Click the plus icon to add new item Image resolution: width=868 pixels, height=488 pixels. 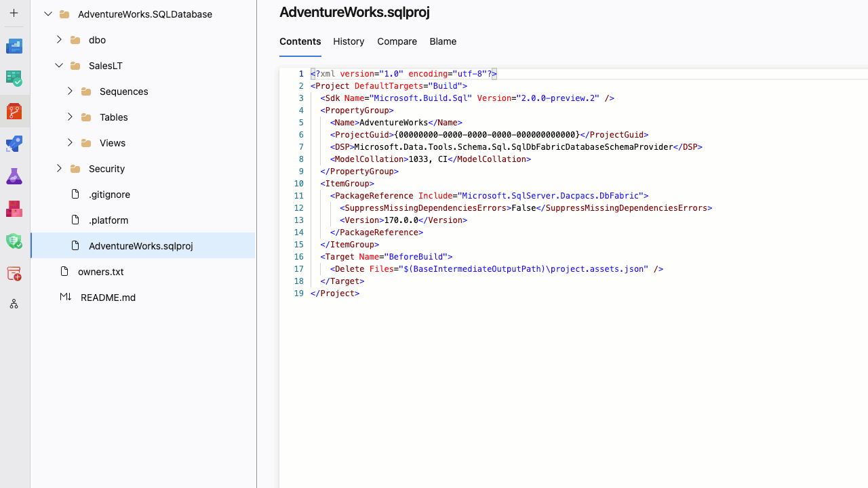click(x=14, y=13)
